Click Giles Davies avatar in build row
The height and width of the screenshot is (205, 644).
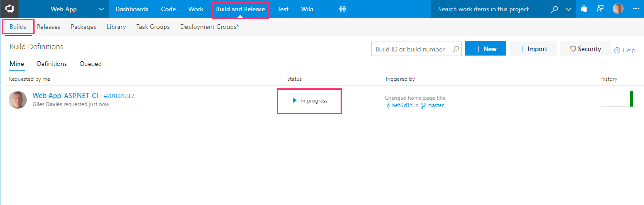[17, 100]
